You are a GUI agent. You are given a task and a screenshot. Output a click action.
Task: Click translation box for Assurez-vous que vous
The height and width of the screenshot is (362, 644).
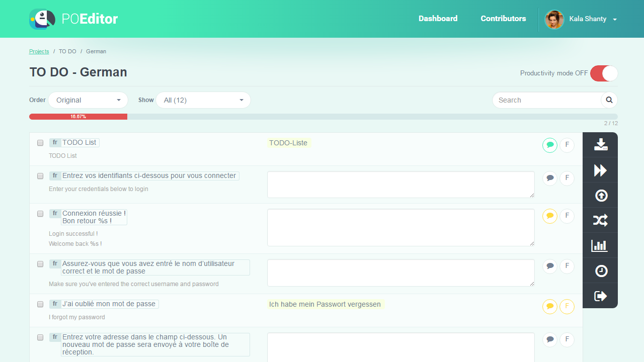[x=401, y=273]
